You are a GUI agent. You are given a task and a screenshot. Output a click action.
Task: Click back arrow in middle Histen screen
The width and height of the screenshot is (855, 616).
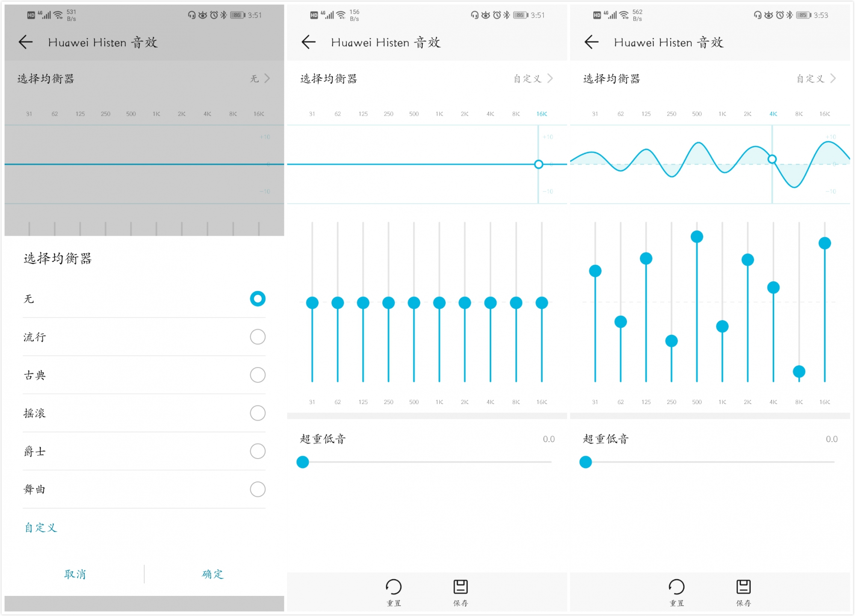click(308, 42)
